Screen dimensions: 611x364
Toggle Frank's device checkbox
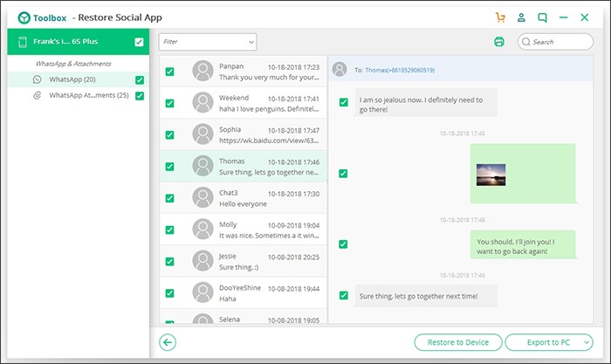tap(139, 42)
